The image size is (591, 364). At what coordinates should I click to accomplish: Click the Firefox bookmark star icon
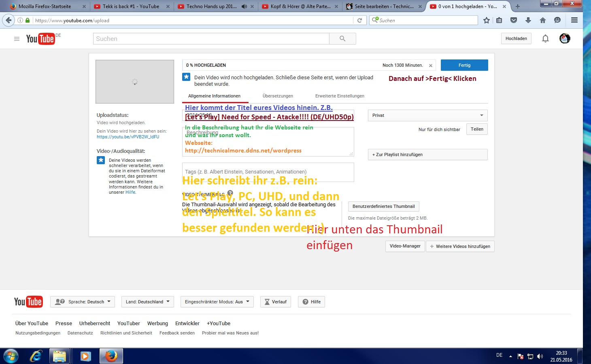[x=487, y=20]
